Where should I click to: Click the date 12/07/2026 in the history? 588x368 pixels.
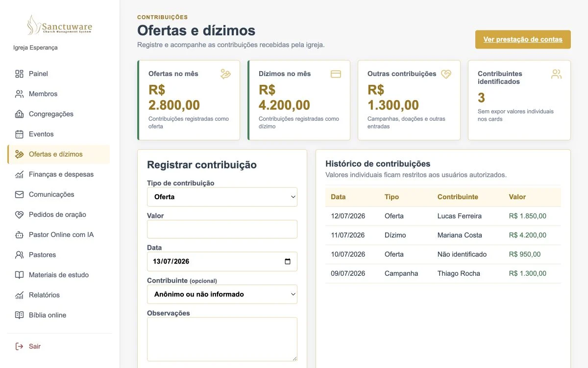click(x=348, y=216)
